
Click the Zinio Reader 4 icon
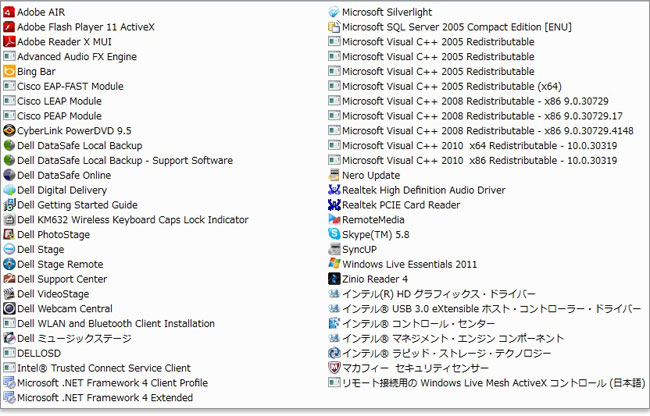[335, 279]
